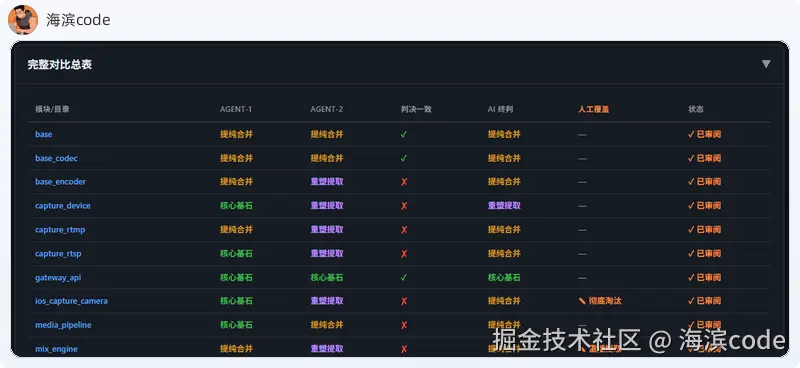Click the green checkmark in base_codec row
The height and width of the screenshot is (368, 800).
click(x=404, y=158)
